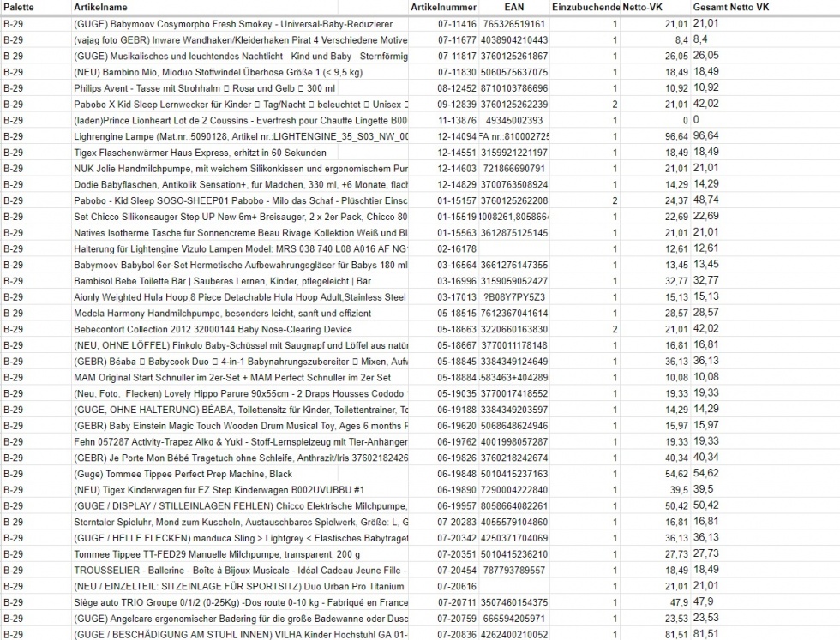The image size is (840, 640).
Task: Click the total value 81,51
Action: click(x=706, y=634)
